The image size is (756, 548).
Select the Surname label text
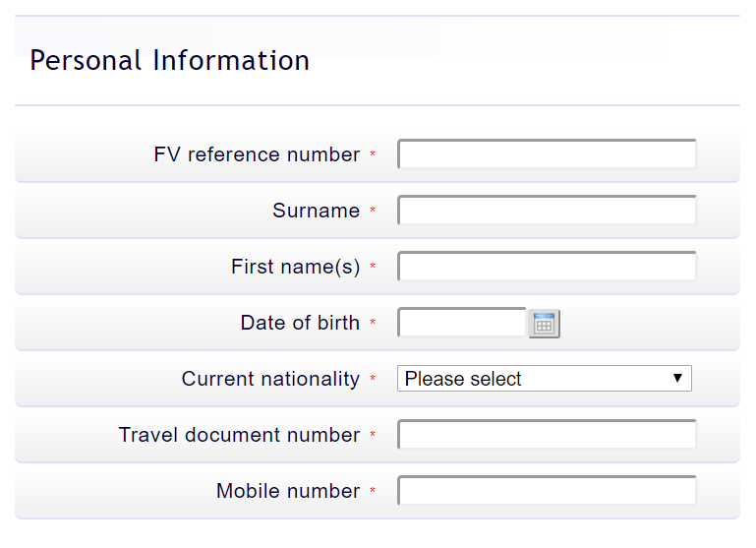click(316, 211)
